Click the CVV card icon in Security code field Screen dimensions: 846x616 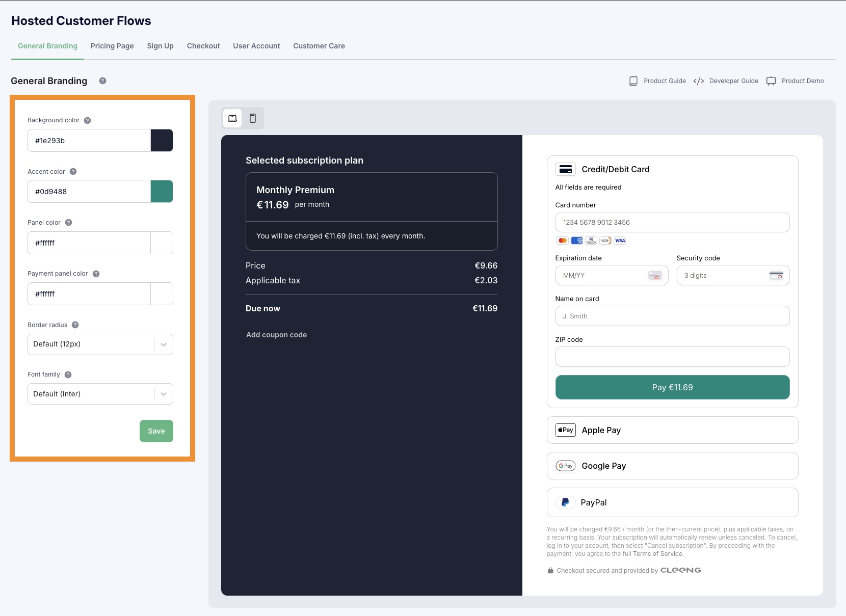(776, 275)
